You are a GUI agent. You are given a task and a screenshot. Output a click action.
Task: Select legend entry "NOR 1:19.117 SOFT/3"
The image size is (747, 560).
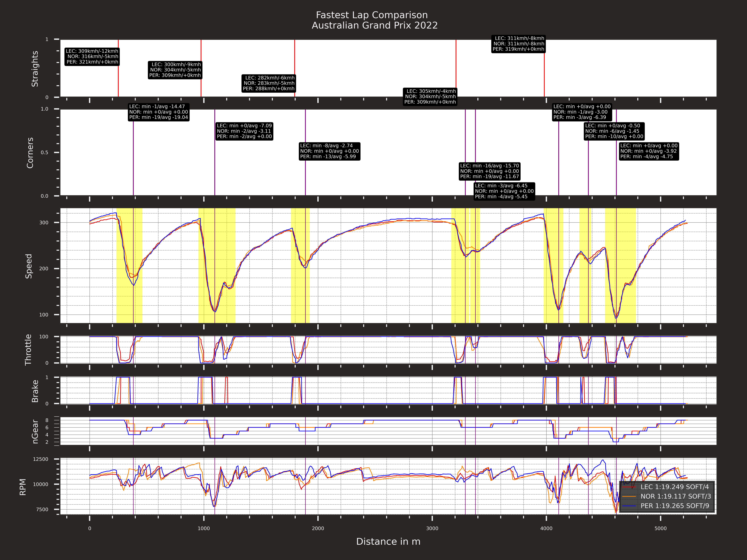[676, 496]
